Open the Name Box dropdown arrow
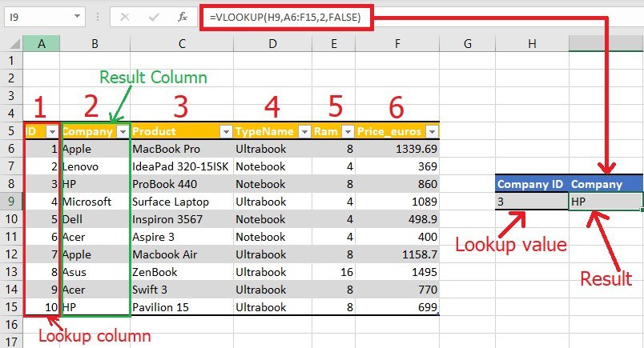The width and height of the screenshot is (644, 348). 77,17
